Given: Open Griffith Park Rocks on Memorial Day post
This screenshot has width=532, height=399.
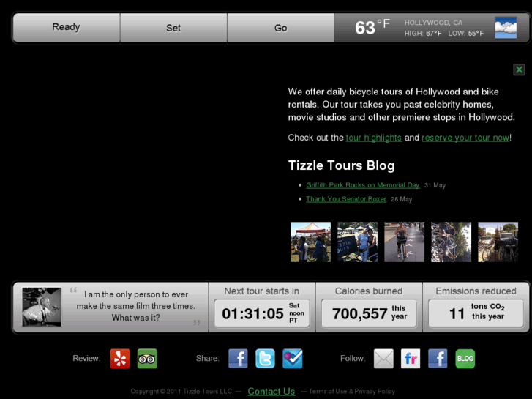Looking at the screenshot, I should pyautogui.click(x=363, y=185).
